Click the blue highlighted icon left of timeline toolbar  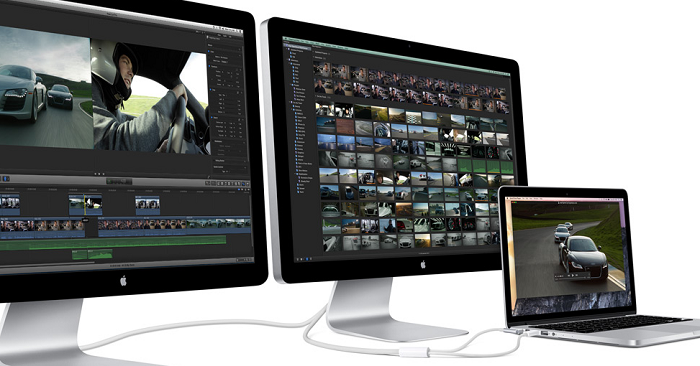click(6, 179)
